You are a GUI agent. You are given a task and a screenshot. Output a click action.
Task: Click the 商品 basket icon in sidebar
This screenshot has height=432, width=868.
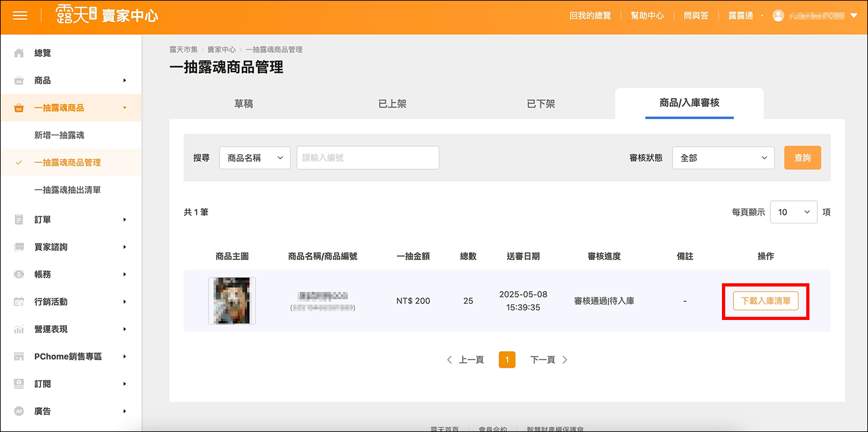point(19,80)
